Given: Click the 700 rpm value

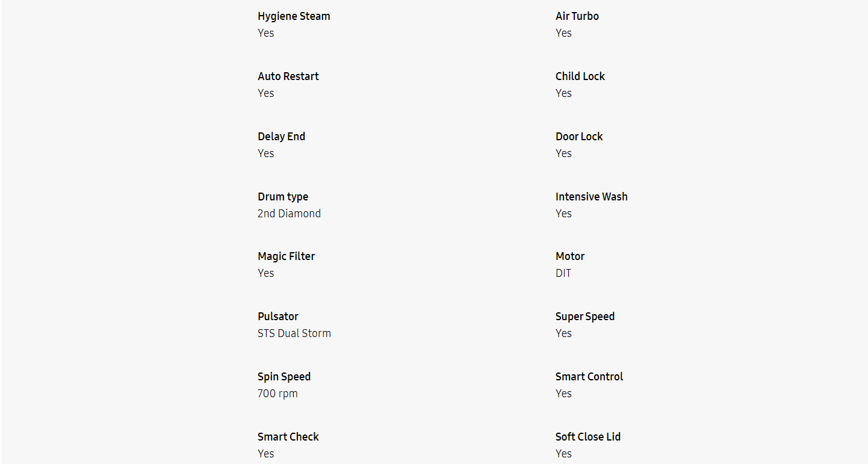Looking at the screenshot, I should pyautogui.click(x=277, y=394).
